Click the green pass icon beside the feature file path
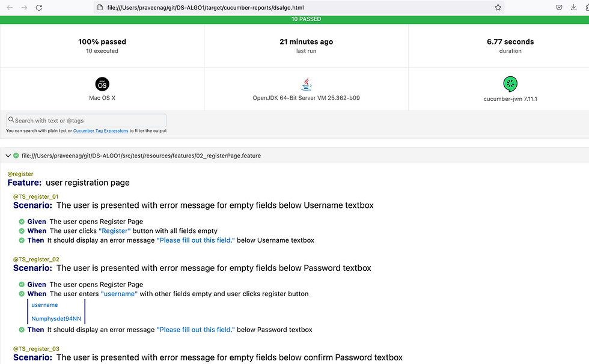Image resolution: width=589 pixels, height=364 pixels. 16,156
